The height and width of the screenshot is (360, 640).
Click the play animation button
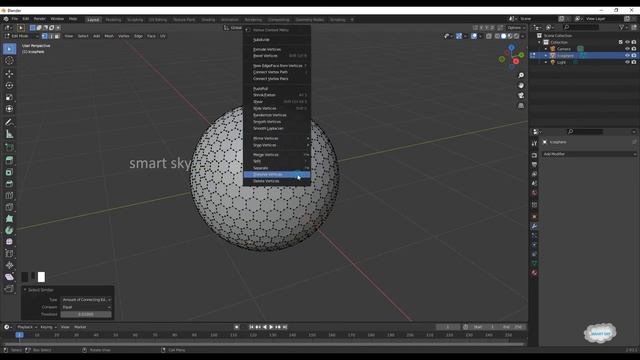point(271,327)
